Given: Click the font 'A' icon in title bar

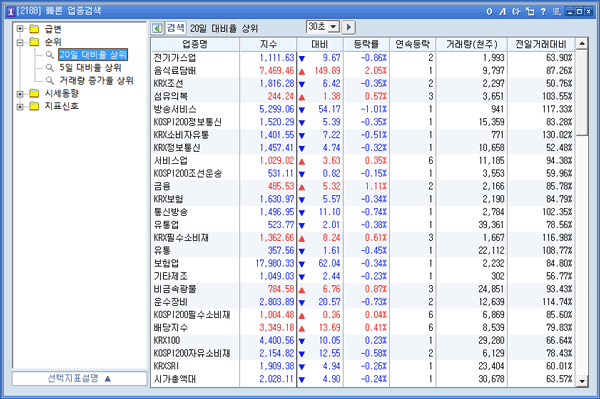Looking at the screenshot, I should point(503,11).
